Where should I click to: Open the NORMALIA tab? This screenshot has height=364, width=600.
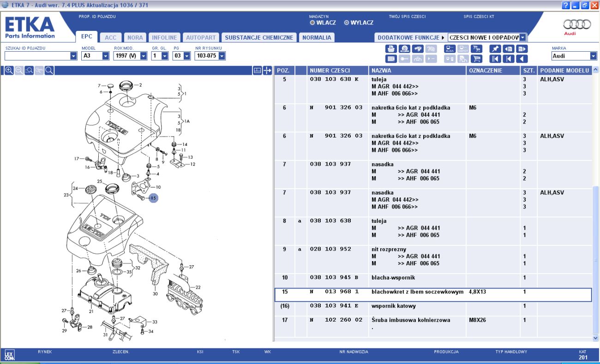[x=317, y=37]
